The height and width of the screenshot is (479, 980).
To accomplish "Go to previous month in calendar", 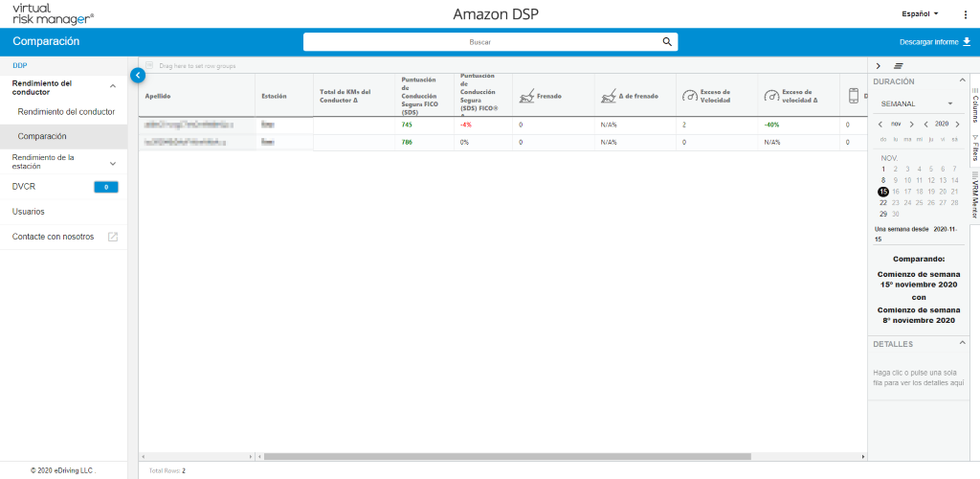I will (880, 125).
